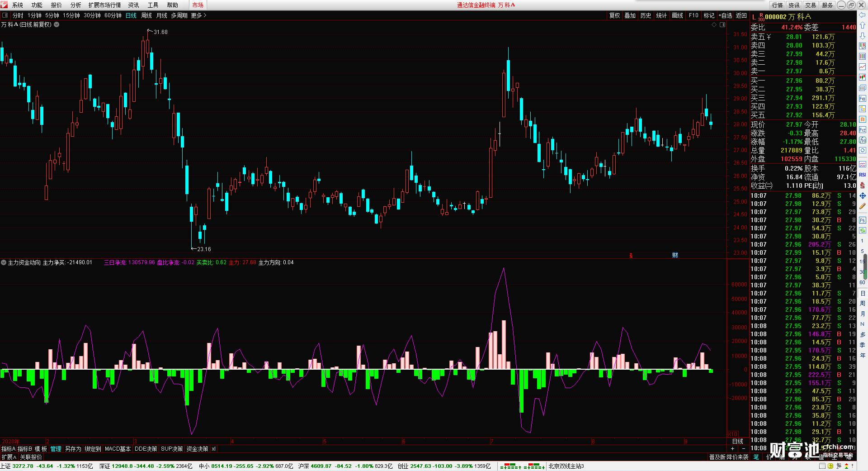Select the blue four-way move arrows icon
Image resolution: width=868 pixels, height=471 pixels.
[863, 195]
